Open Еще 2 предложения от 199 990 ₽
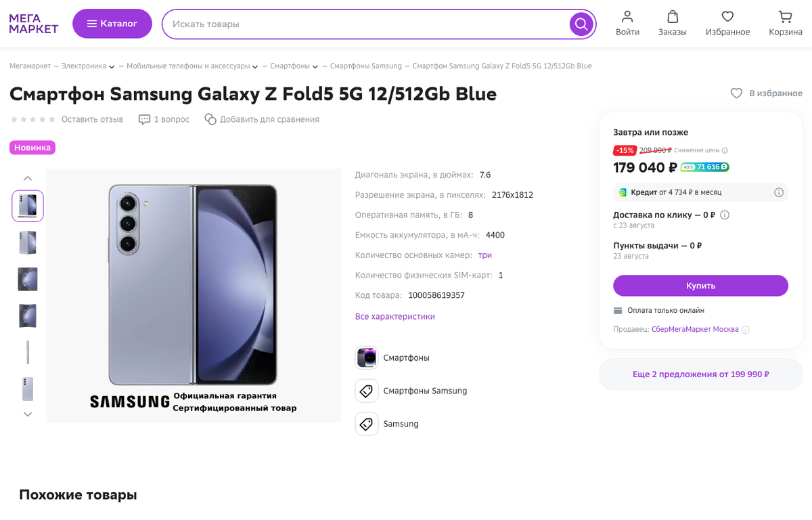 [700, 374]
